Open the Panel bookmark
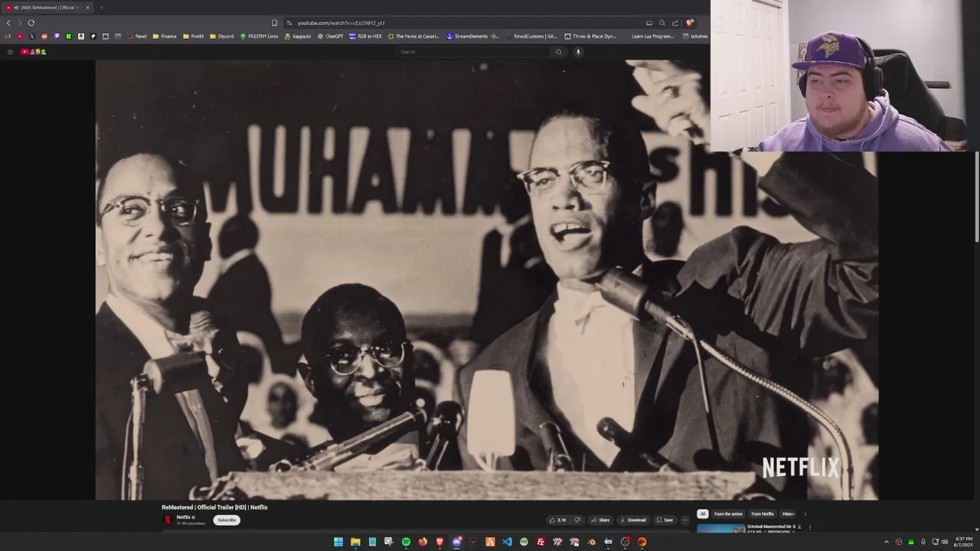980x551 pixels. tap(136, 36)
